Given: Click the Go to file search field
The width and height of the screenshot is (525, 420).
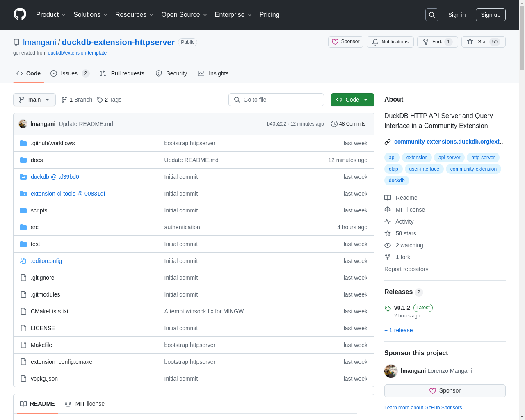Looking at the screenshot, I should (x=276, y=100).
